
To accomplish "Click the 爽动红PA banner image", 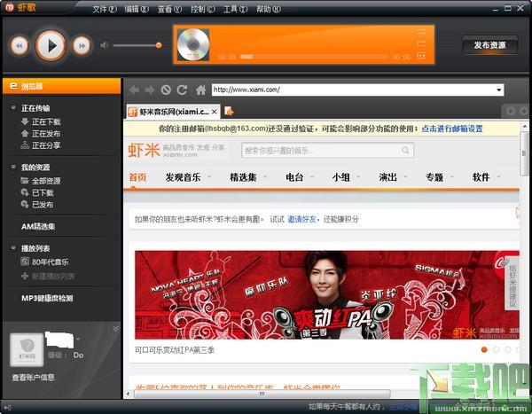I will (326, 294).
